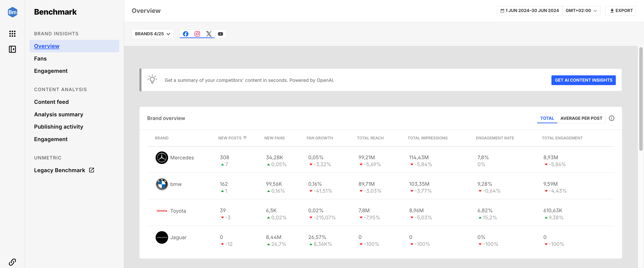Sort by Total Engagement column header

[562, 138]
